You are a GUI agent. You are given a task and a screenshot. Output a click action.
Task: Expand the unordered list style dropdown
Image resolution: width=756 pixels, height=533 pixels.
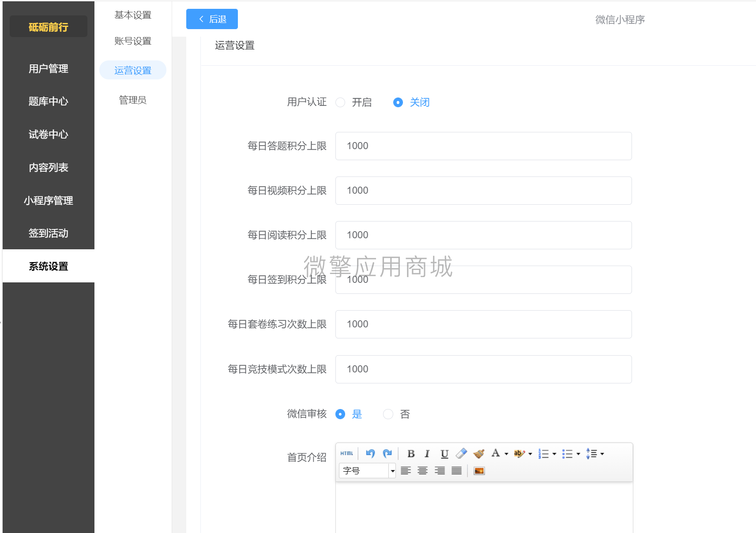[x=578, y=454]
